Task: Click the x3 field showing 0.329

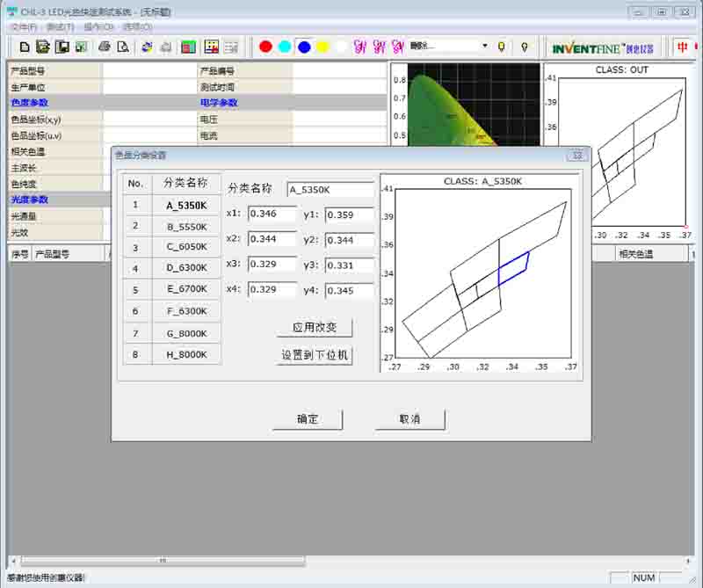Action: pyautogui.click(x=272, y=265)
